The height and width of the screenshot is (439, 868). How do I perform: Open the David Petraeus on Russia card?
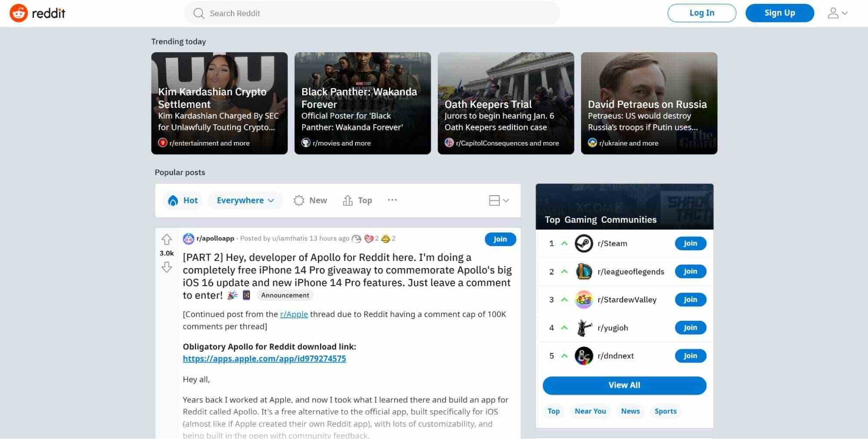coord(649,103)
